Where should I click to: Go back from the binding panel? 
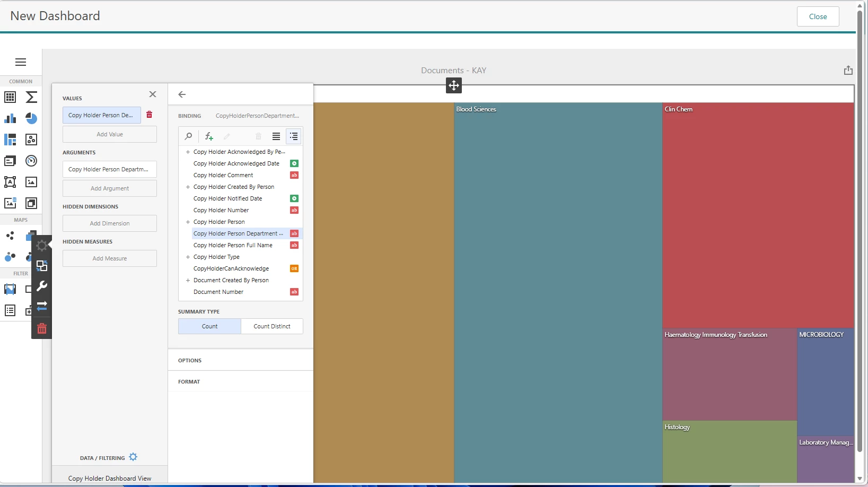[182, 94]
